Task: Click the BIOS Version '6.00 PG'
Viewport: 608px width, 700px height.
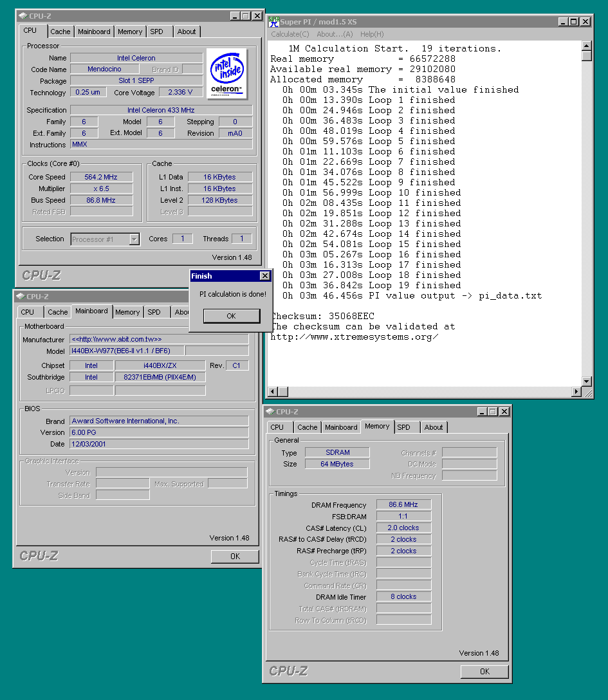Action: click(159, 432)
